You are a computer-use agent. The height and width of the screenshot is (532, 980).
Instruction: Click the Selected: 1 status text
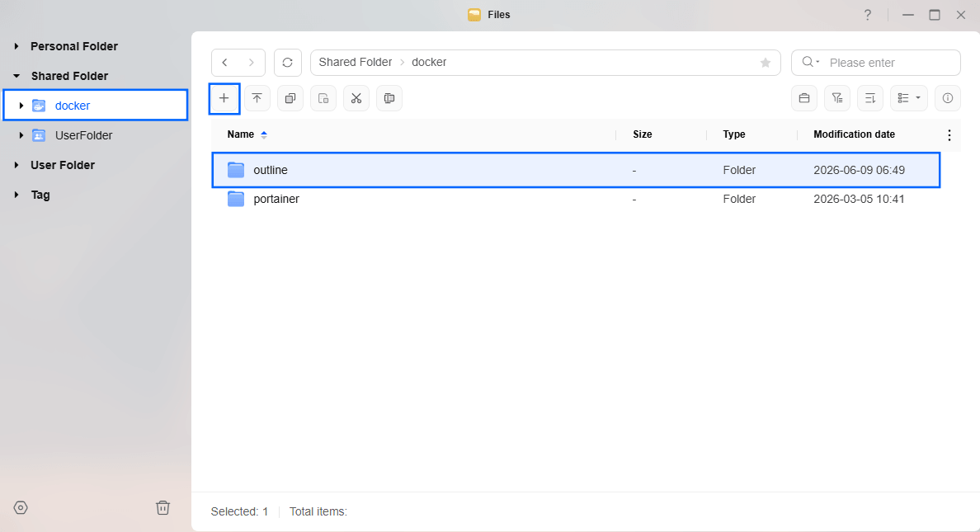[239, 511]
